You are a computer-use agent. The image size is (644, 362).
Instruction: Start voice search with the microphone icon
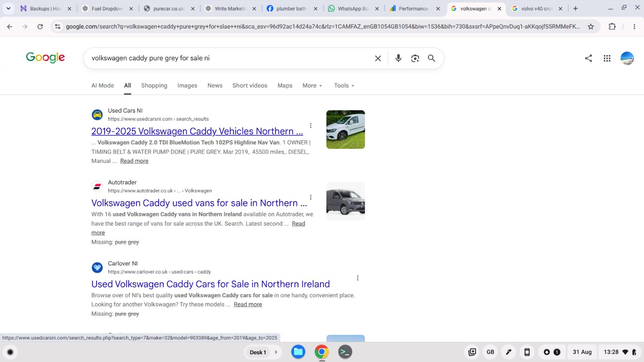coord(398,58)
